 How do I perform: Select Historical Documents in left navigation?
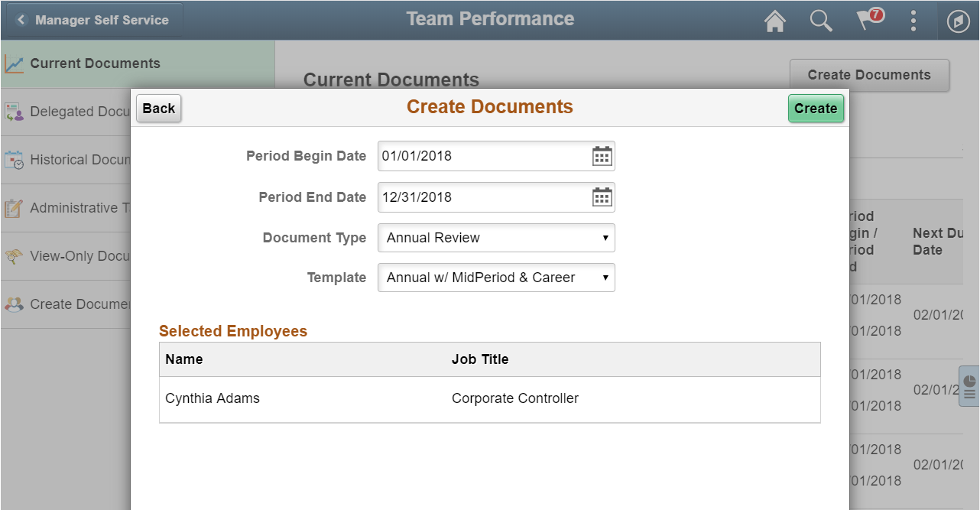66,161
